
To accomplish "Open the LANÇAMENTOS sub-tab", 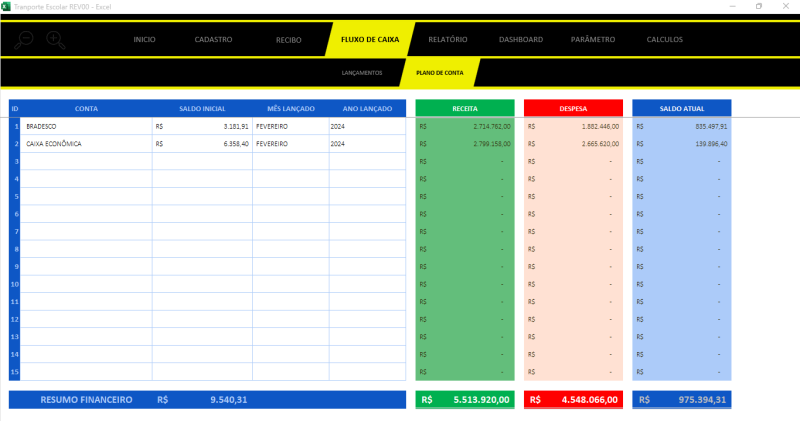I will (362, 73).
